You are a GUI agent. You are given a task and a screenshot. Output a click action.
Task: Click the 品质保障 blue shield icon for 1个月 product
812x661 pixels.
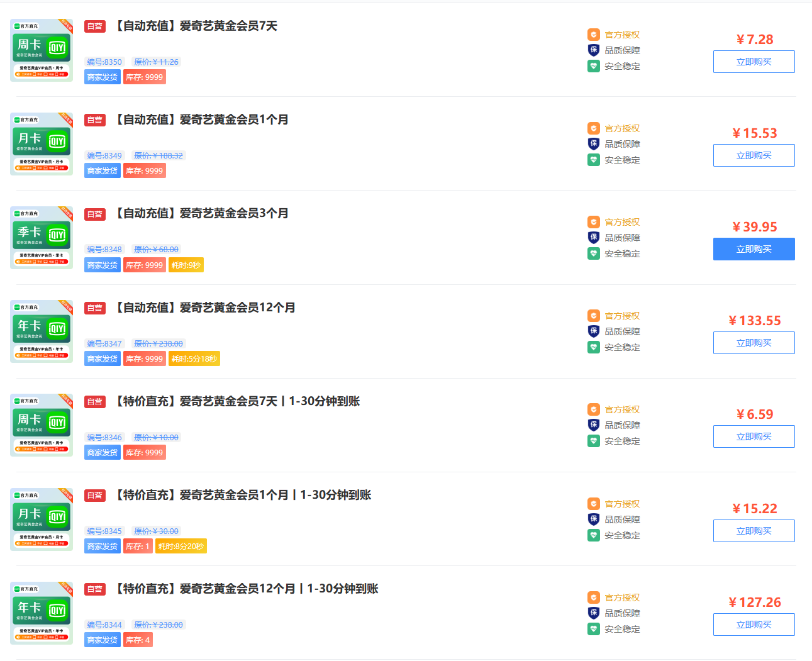click(x=594, y=143)
